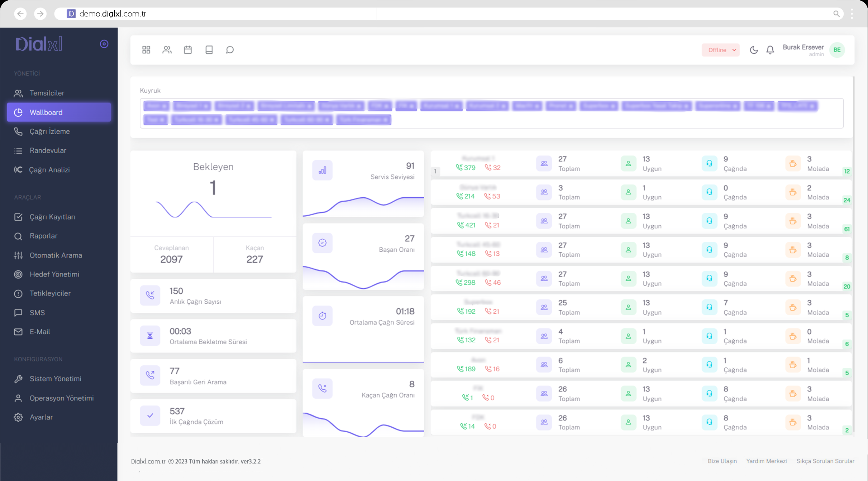Open the Sıkça Sorulan Sorular link
This screenshot has width=868, height=481.
click(825, 461)
